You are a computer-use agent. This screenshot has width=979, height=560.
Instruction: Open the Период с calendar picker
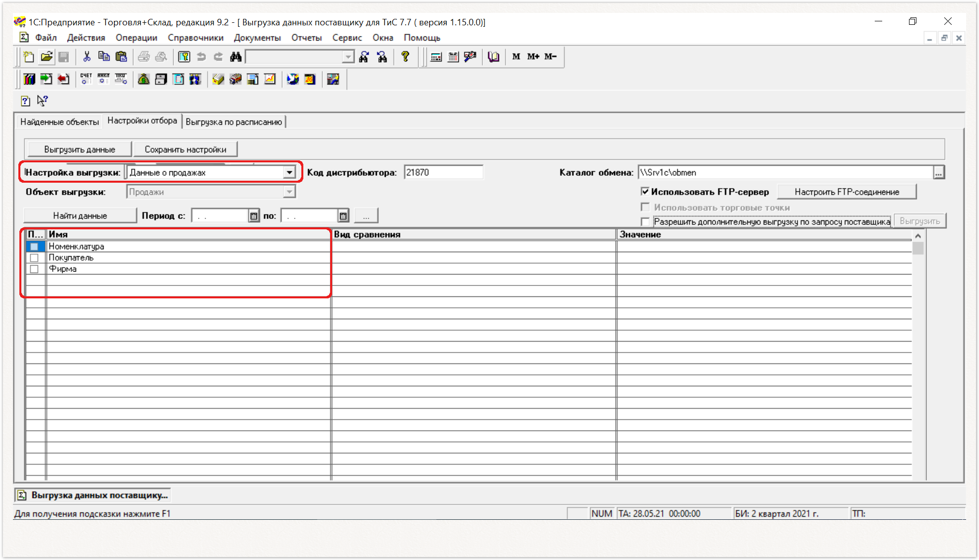(x=254, y=216)
